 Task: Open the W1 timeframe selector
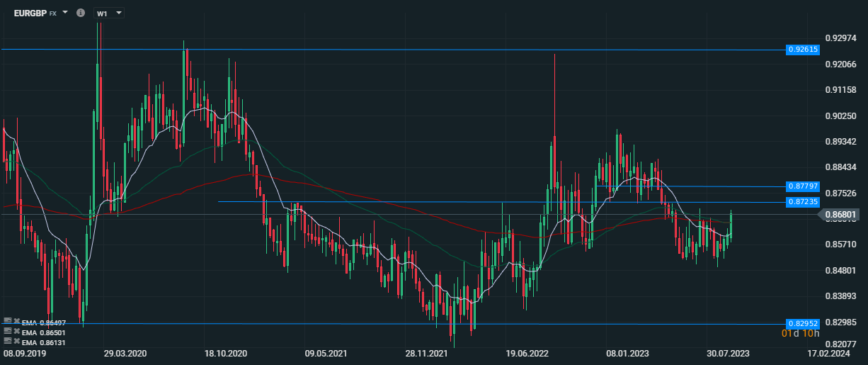[108, 13]
